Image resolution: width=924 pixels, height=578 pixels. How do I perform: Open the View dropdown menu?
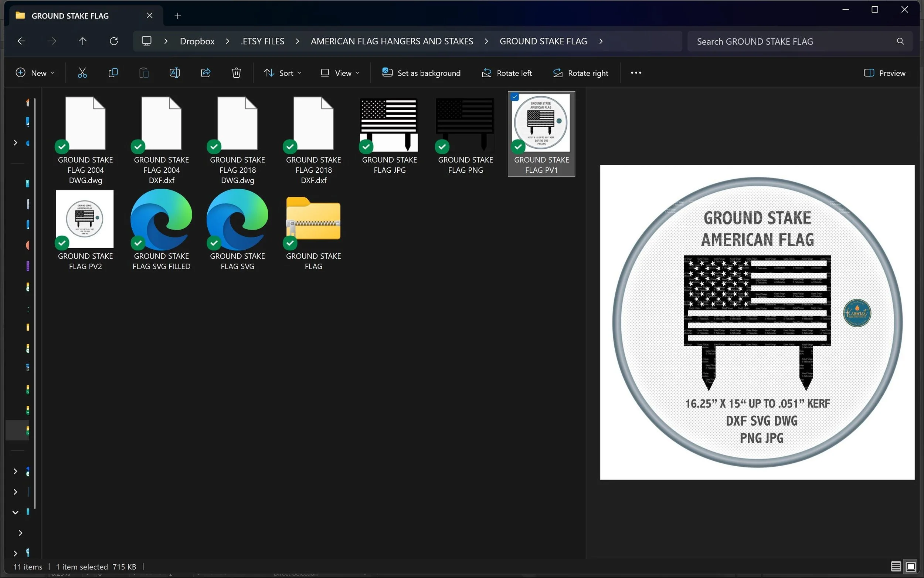(x=340, y=72)
